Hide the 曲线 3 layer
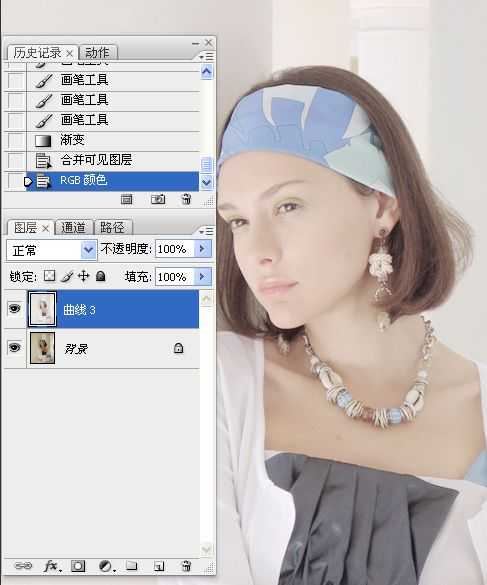The image size is (487, 585). [15, 309]
